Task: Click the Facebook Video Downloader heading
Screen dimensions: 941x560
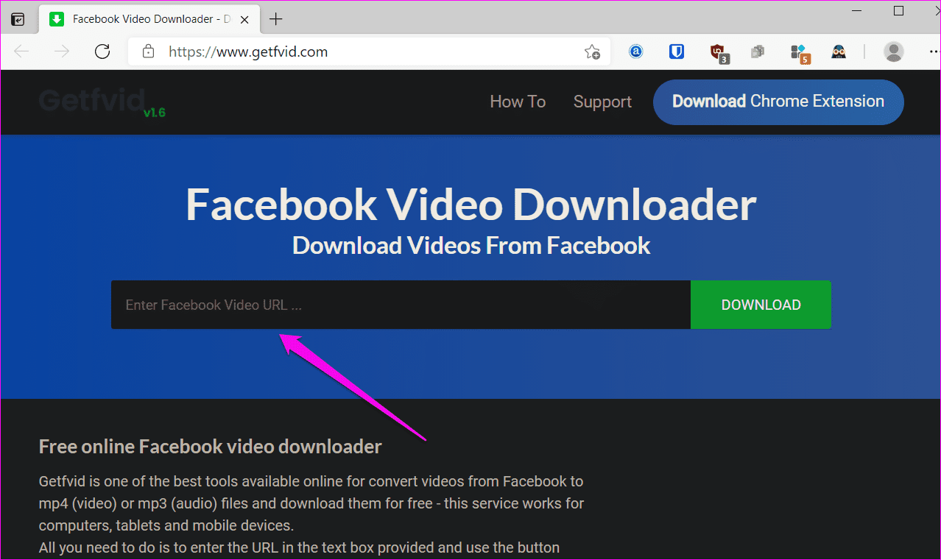Action: point(470,204)
